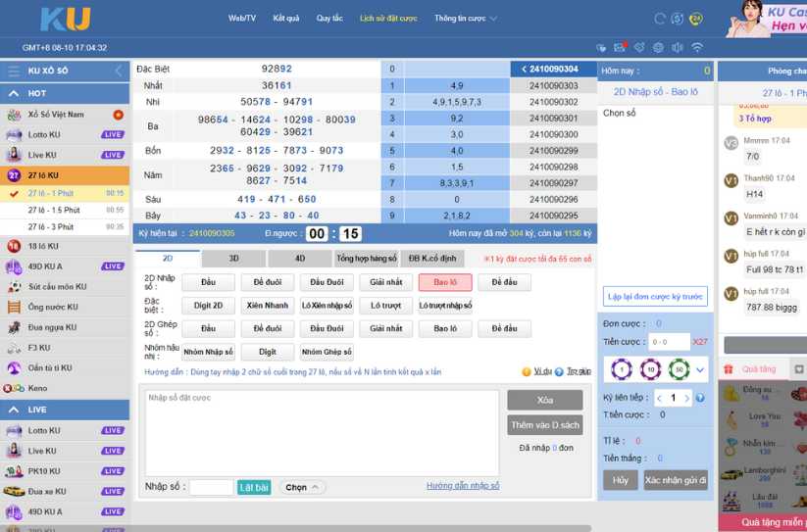807x532 pixels.
Task: Switch to the 3D betting tab
Action: [233, 259]
